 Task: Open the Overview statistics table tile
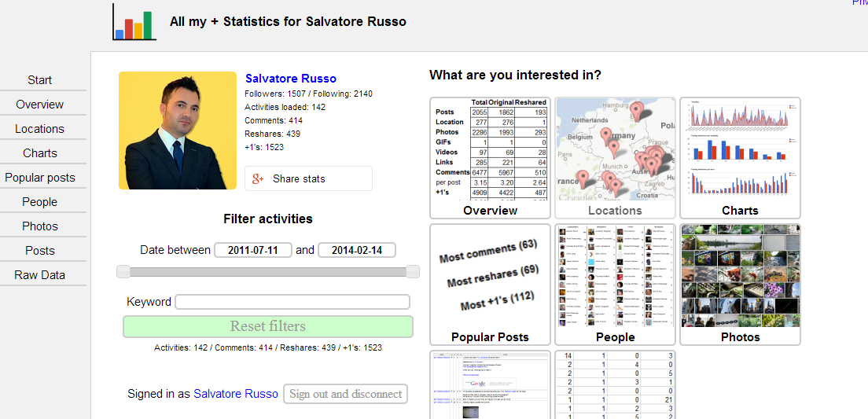click(491, 158)
